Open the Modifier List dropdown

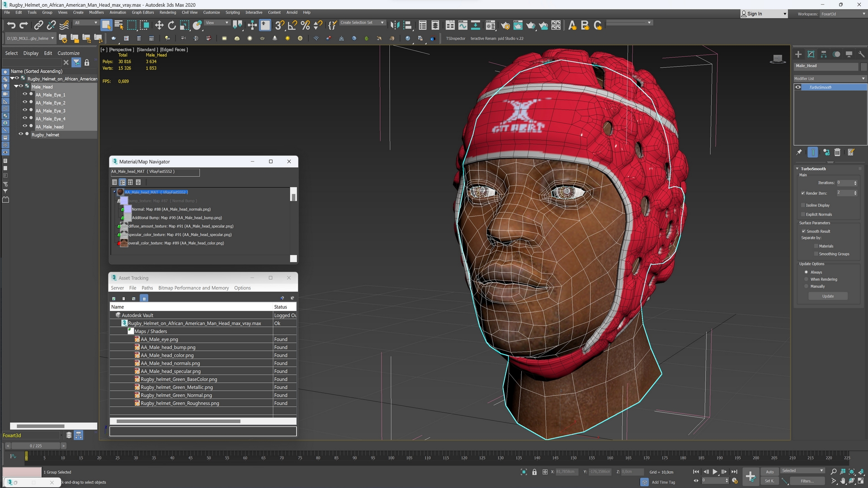[x=830, y=79]
